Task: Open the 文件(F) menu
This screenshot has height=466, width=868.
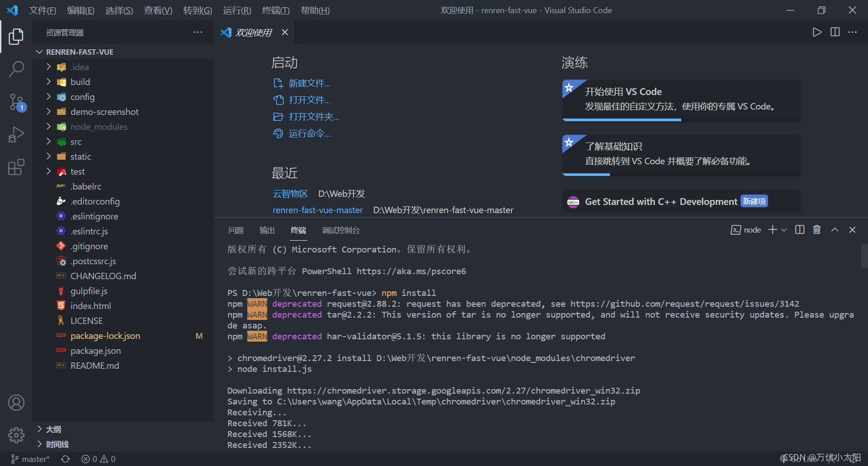Action: [42, 10]
